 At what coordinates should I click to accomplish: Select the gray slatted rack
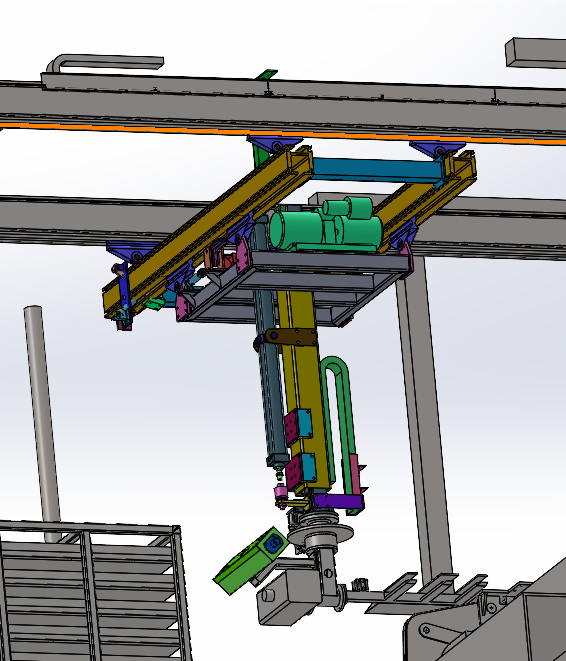coord(91,591)
